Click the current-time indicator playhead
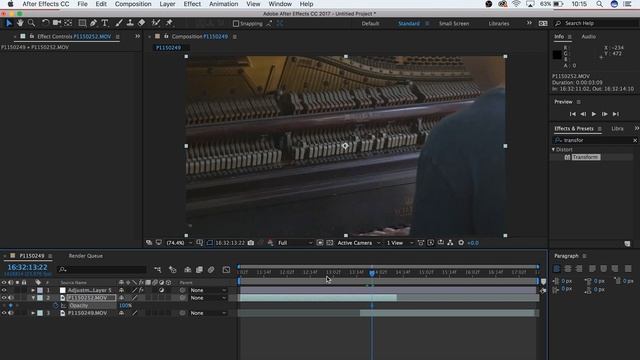The width and height of the screenshot is (640, 360). [x=372, y=273]
